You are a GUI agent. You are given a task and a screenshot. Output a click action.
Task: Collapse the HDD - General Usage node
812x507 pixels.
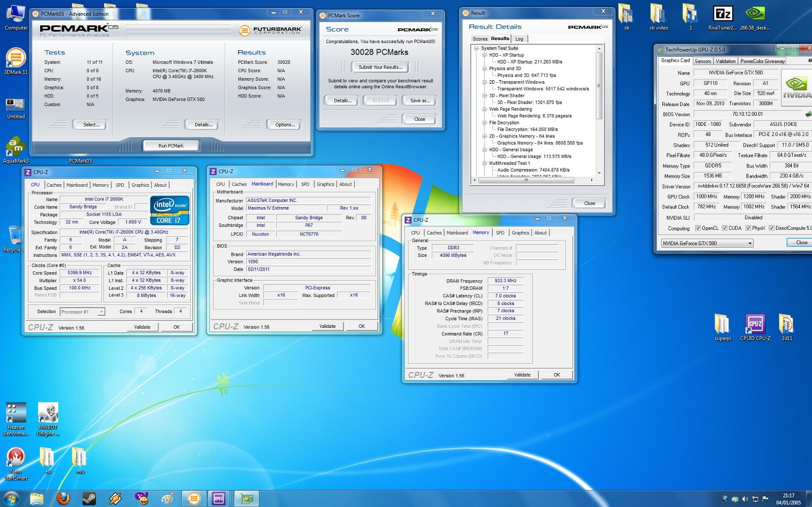(485, 150)
